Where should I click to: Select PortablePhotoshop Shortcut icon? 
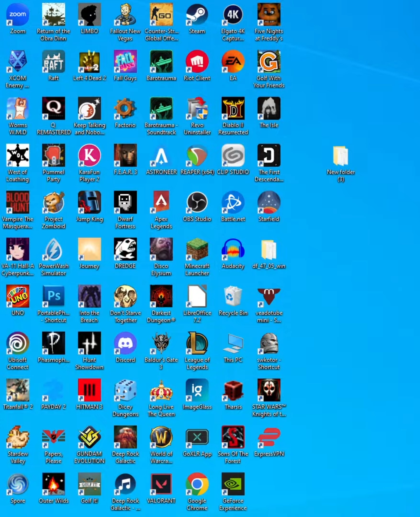53,296
